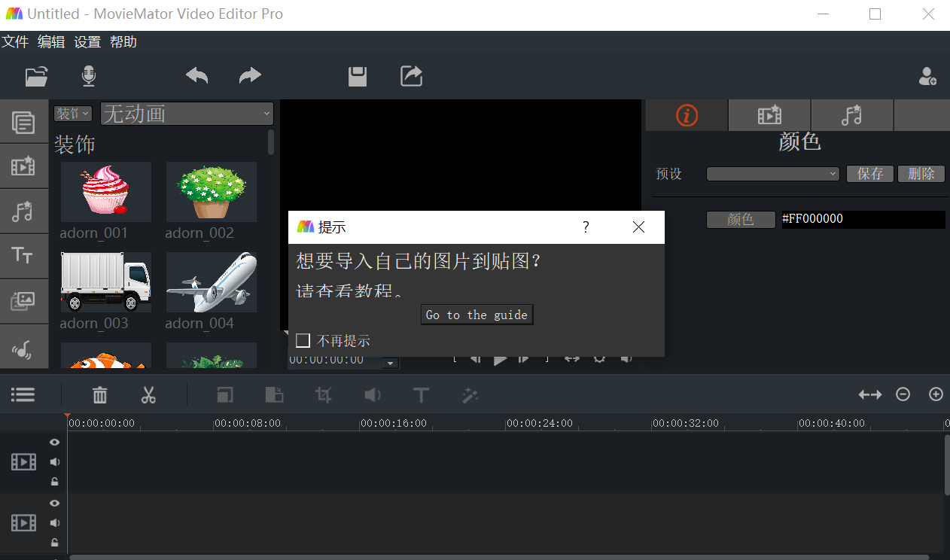Mute the first video track speaker icon
Screen dimensions: 950x560
coord(53,461)
